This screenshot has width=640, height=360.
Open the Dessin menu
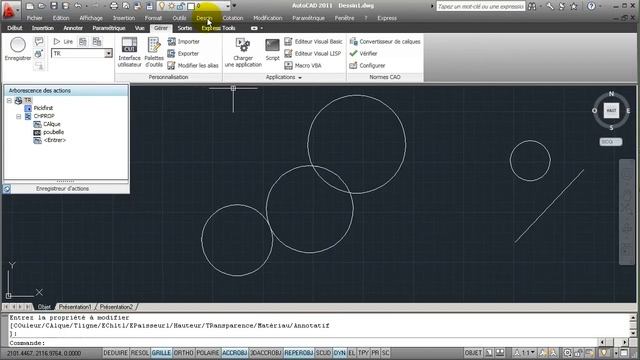coord(204,18)
